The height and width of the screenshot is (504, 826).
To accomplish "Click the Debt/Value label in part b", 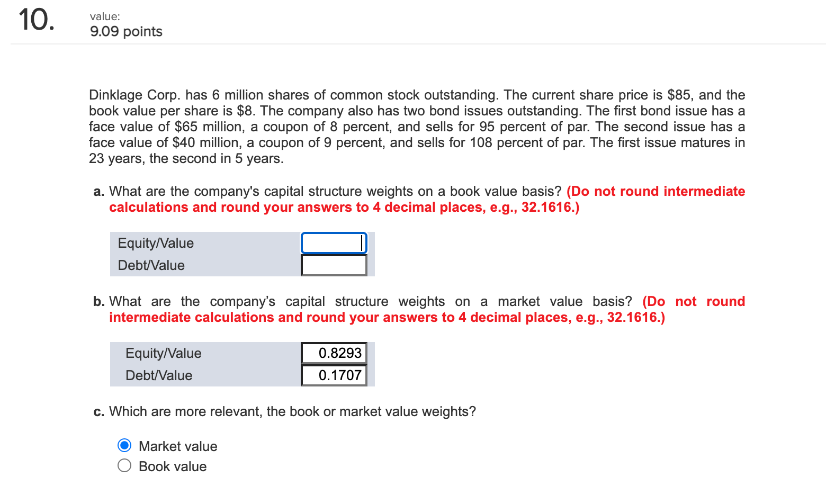I will [x=159, y=375].
